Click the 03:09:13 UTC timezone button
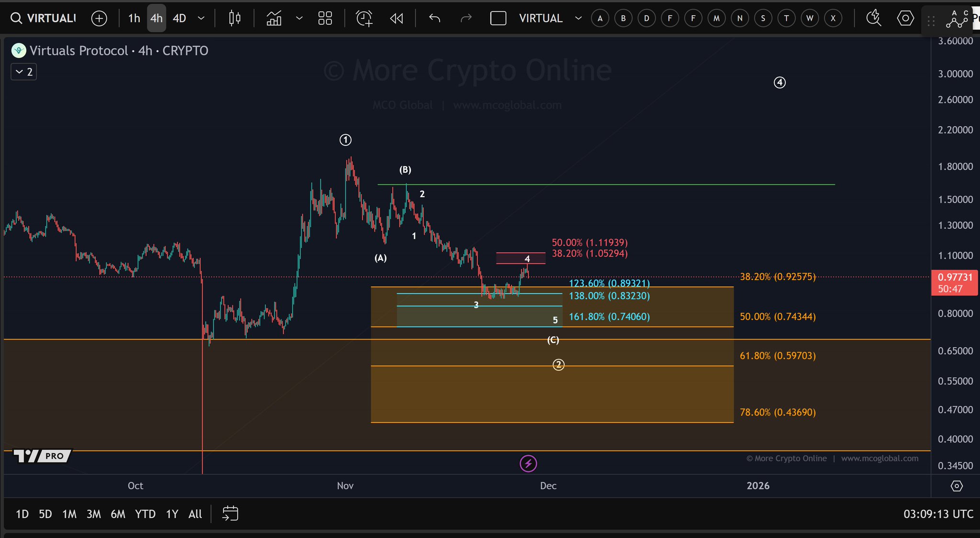 pyautogui.click(x=938, y=514)
